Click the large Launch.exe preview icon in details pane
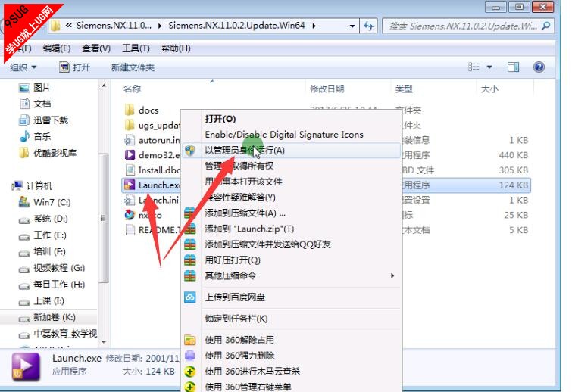This screenshot has width=572, height=392. (x=26, y=366)
